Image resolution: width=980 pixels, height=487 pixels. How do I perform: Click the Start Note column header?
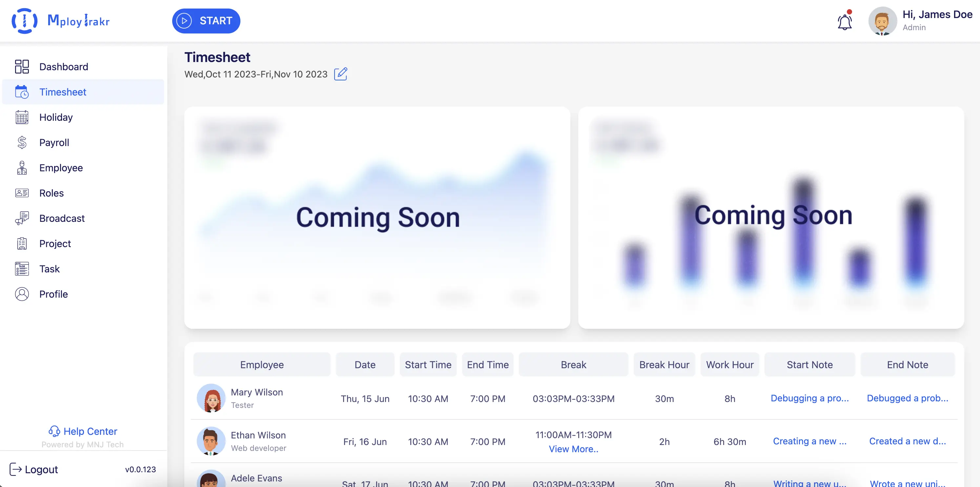point(809,364)
